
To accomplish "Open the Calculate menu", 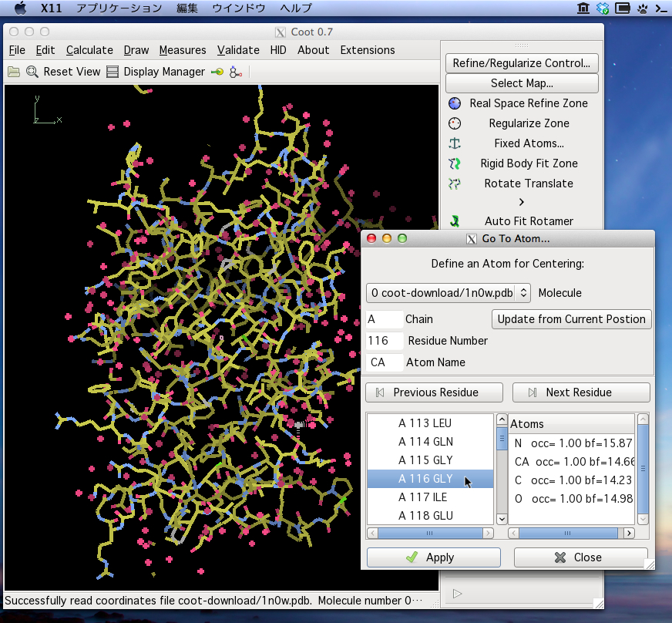I will 89,50.
